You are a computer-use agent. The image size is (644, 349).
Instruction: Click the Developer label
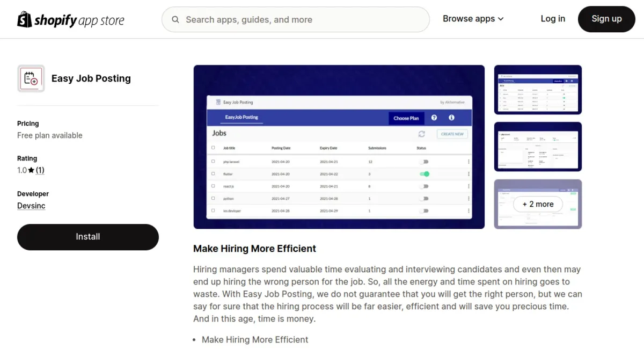tap(33, 194)
